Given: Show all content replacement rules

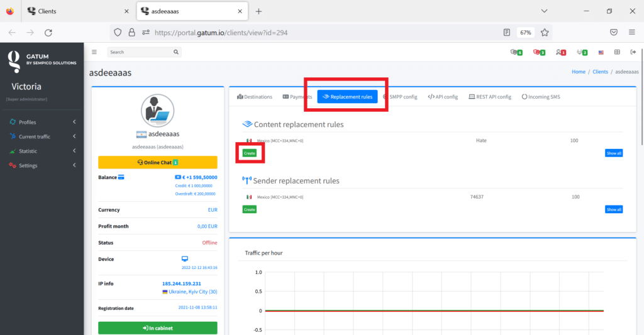Looking at the screenshot, I should click(x=614, y=153).
